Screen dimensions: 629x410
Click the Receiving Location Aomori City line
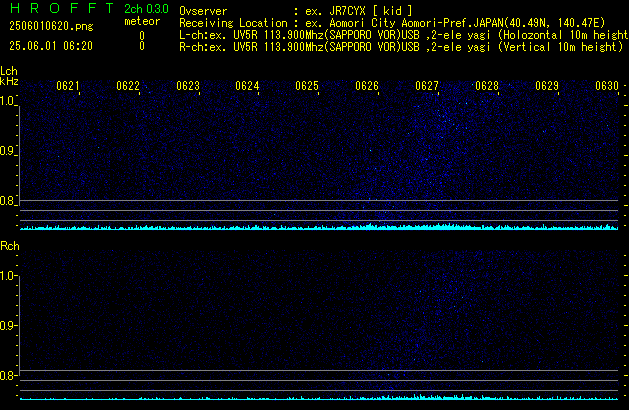392,23
